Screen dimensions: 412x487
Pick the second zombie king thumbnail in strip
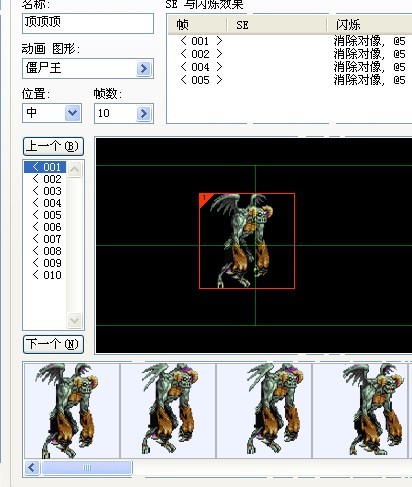coord(168,411)
